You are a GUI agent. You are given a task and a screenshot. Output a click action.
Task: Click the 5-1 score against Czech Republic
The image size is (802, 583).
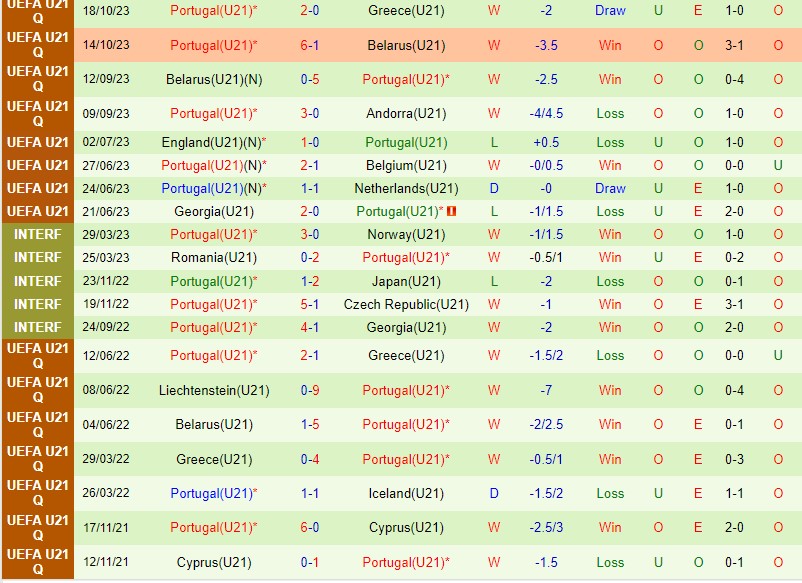[309, 304]
